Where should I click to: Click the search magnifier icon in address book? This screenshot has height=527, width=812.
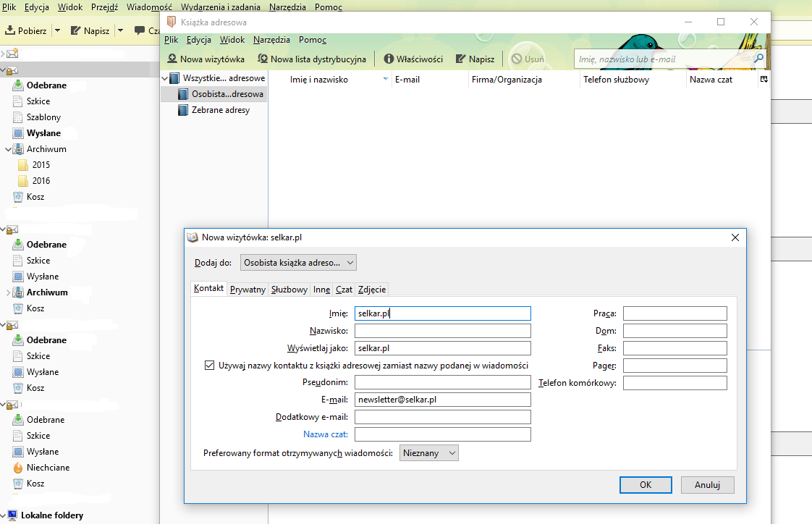coord(759,59)
